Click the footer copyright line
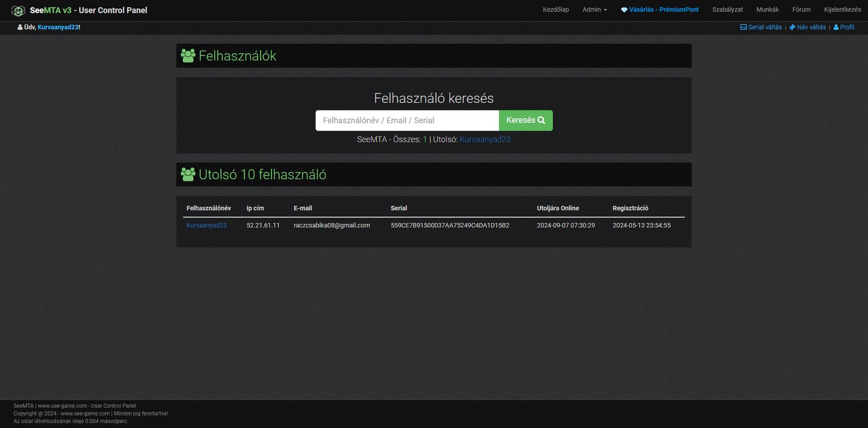Image resolution: width=868 pixels, height=428 pixels. click(91, 414)
